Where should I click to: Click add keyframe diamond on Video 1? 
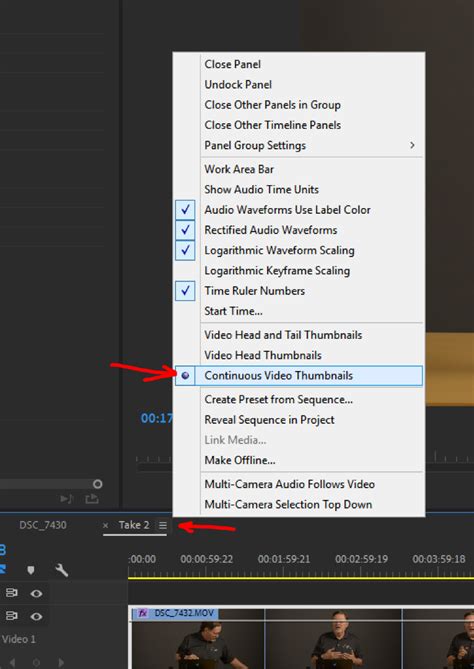pos(37,663)
